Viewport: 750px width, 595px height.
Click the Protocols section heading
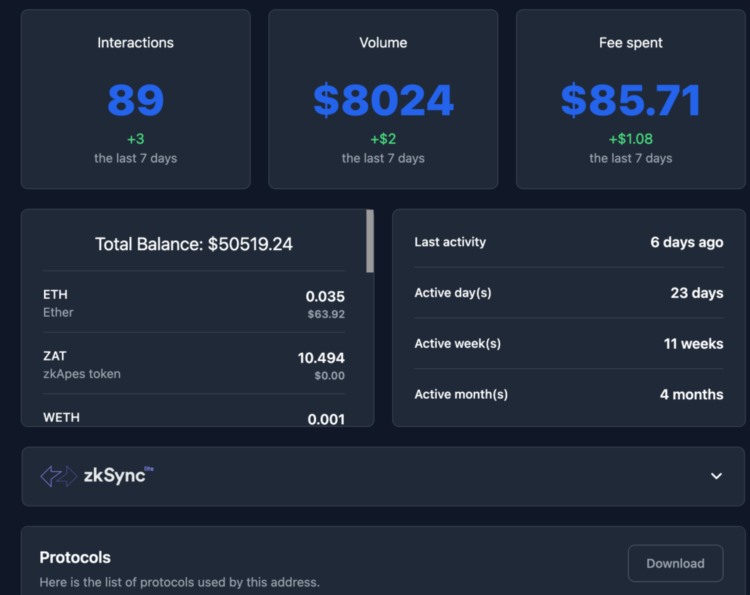pos(75,557)
